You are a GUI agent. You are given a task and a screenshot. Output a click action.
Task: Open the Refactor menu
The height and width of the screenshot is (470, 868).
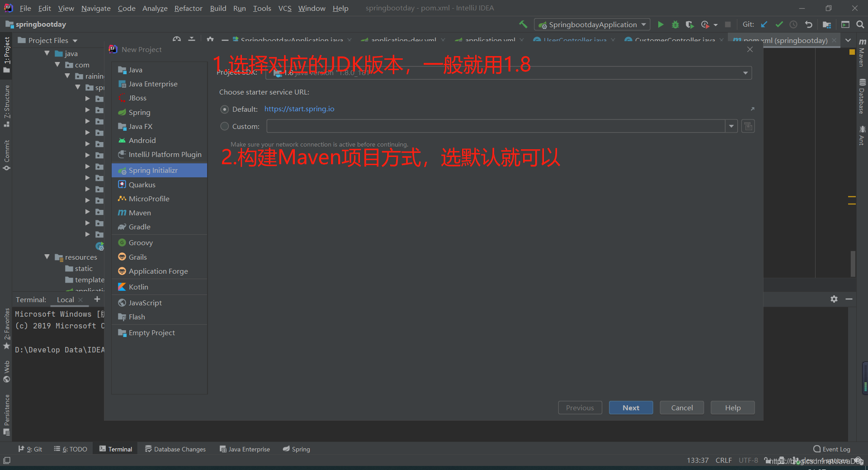(188, 8)
